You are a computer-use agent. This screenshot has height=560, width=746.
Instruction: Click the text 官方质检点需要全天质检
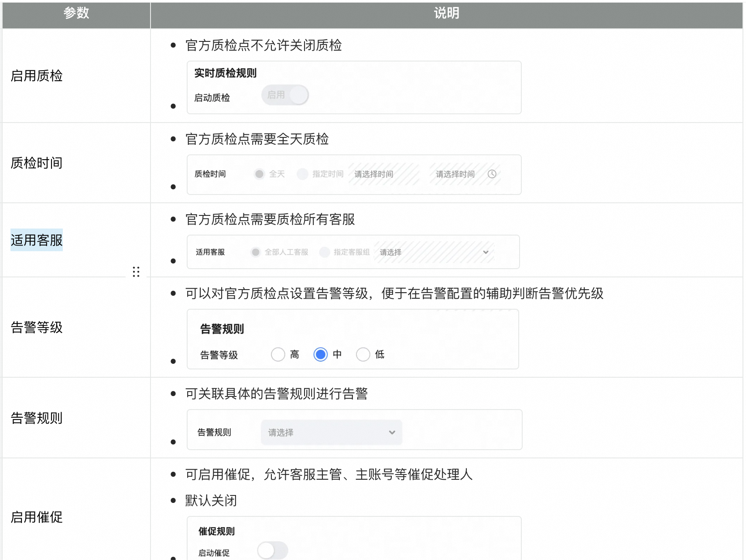coord(257,139)
